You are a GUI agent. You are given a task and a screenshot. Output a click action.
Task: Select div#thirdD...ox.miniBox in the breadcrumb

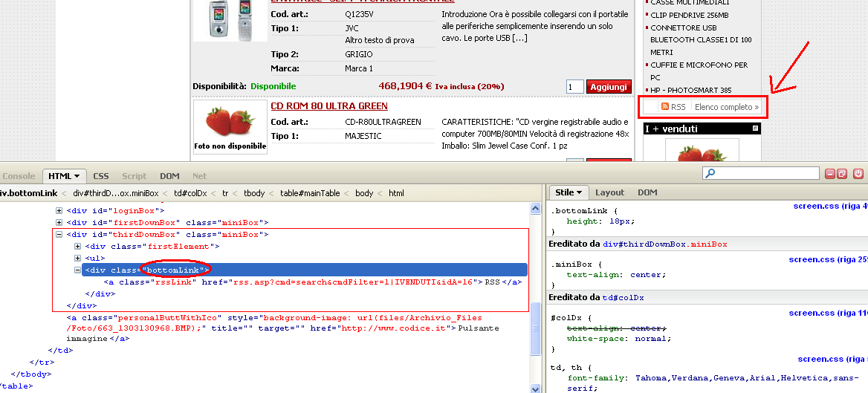coord(116,193)
